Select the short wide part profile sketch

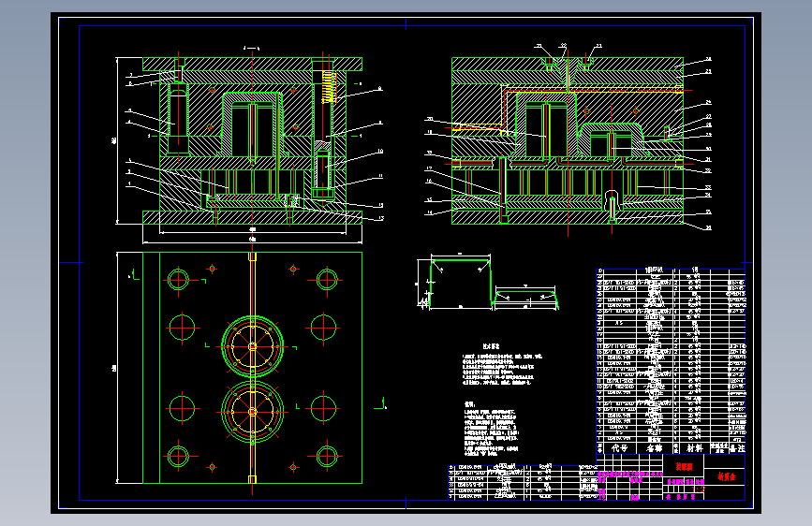point(526,299)
